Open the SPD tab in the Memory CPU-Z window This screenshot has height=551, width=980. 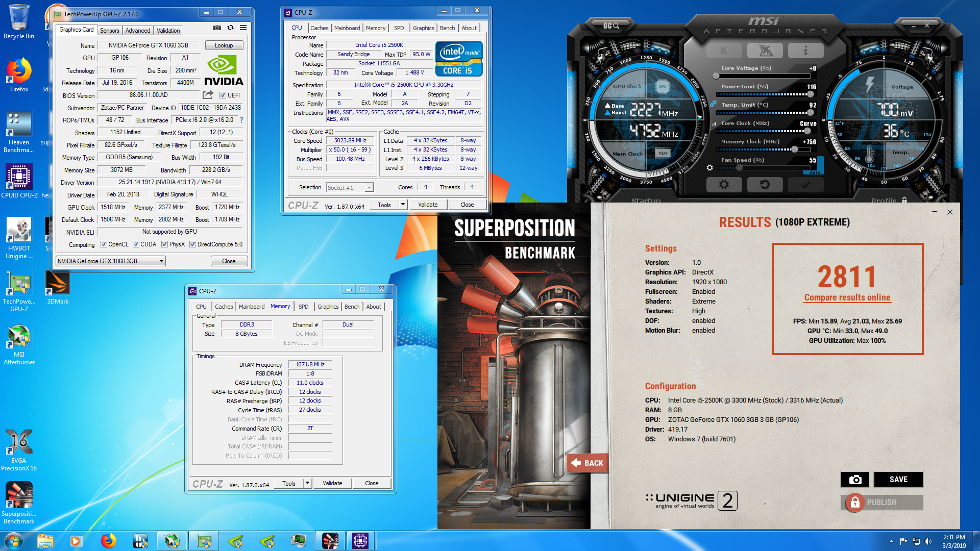(x=303, y=307)
